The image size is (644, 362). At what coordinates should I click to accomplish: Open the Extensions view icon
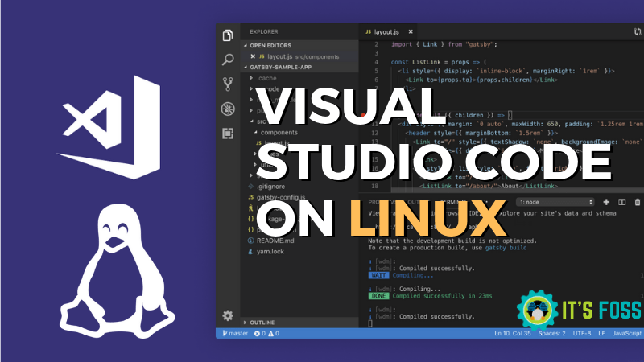pos(228,134)
